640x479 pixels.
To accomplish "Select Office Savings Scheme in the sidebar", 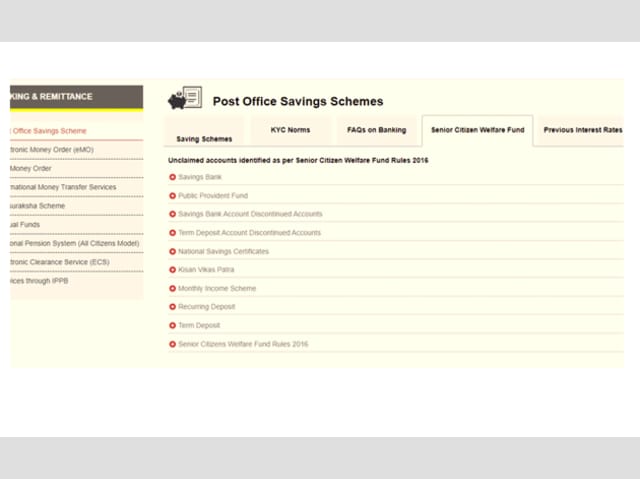I will point(77,131).
